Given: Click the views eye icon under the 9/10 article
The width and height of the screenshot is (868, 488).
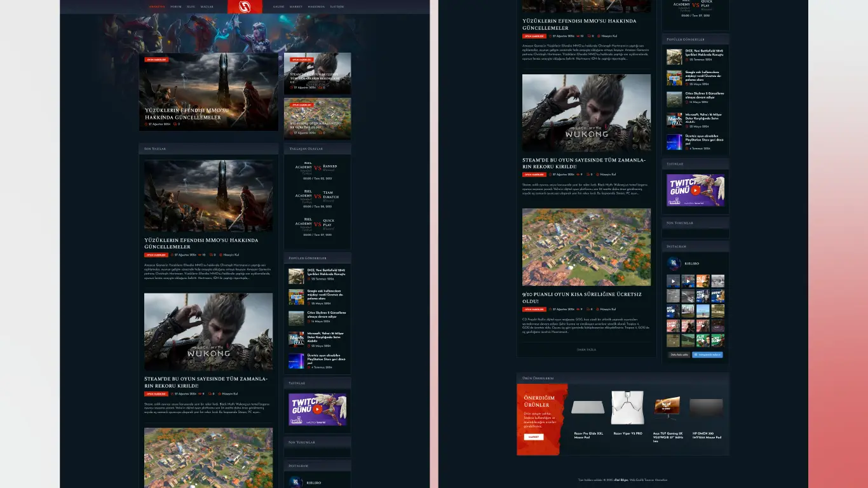Looking at the screenshot, I should point(578,309).
